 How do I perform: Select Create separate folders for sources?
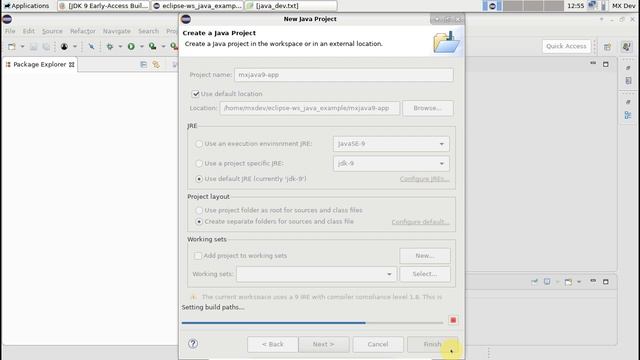click(199, 222)
